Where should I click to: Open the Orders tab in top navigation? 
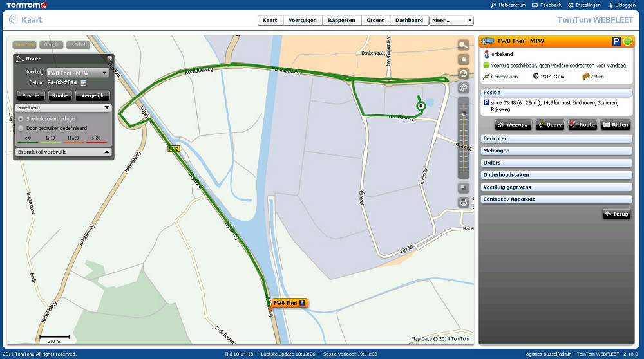[x=375, y=20]
